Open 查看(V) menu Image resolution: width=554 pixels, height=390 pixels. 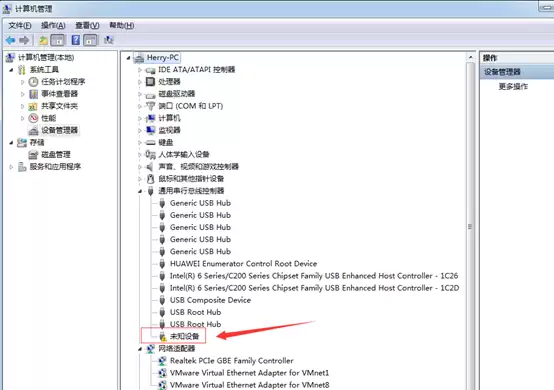click(x=87, y=25)
